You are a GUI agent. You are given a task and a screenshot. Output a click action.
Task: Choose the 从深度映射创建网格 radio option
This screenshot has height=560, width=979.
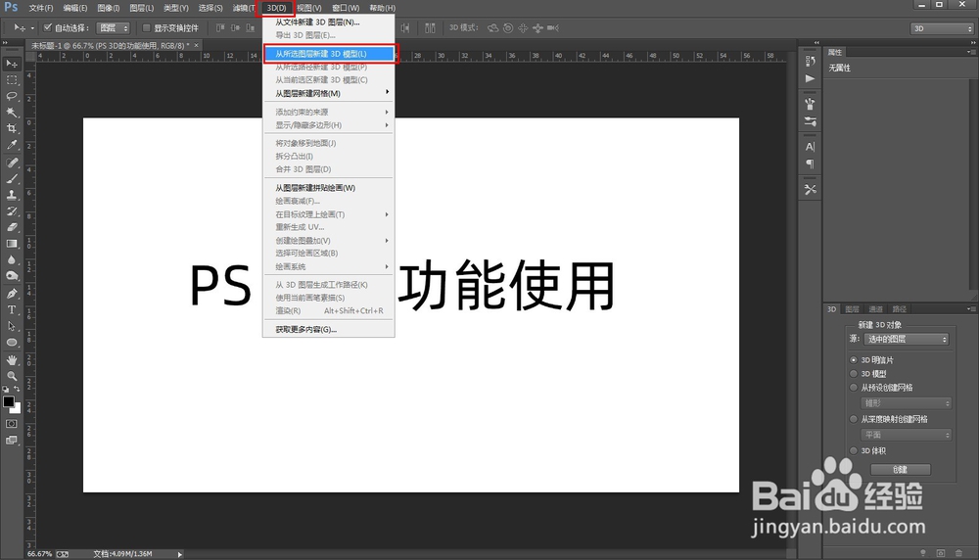tap(854, 419)
